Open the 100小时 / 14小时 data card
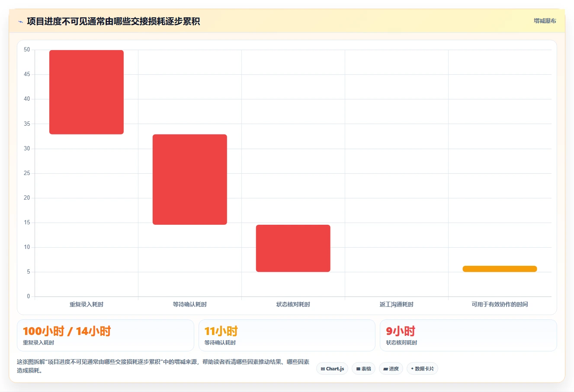574x392 pixels. pyautogui.click(x=106, y=335)
